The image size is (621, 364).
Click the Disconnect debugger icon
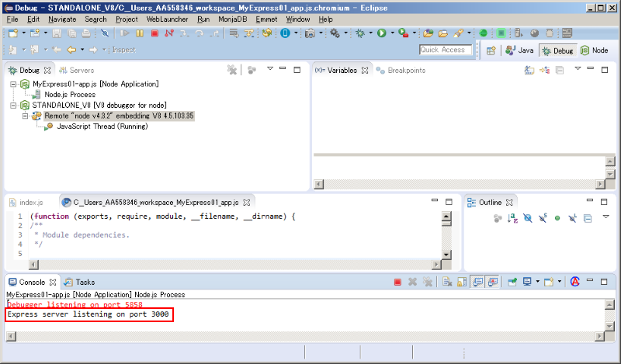pos(169,33)
